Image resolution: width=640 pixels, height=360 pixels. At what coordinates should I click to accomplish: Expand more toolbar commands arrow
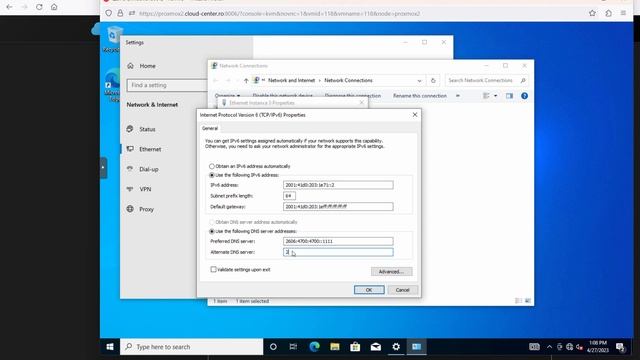pyautogui.click(x=458, y=96)
